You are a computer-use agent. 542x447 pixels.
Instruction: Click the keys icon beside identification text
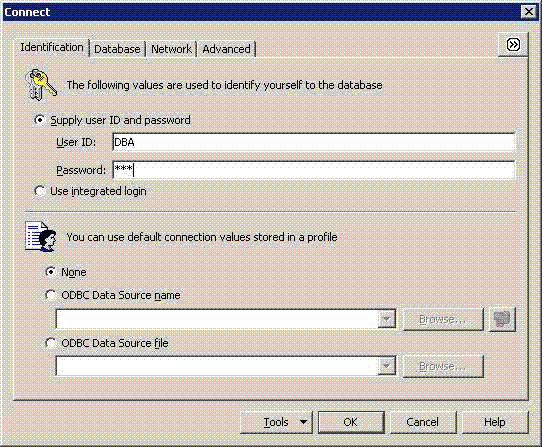[x=41, y=84]
